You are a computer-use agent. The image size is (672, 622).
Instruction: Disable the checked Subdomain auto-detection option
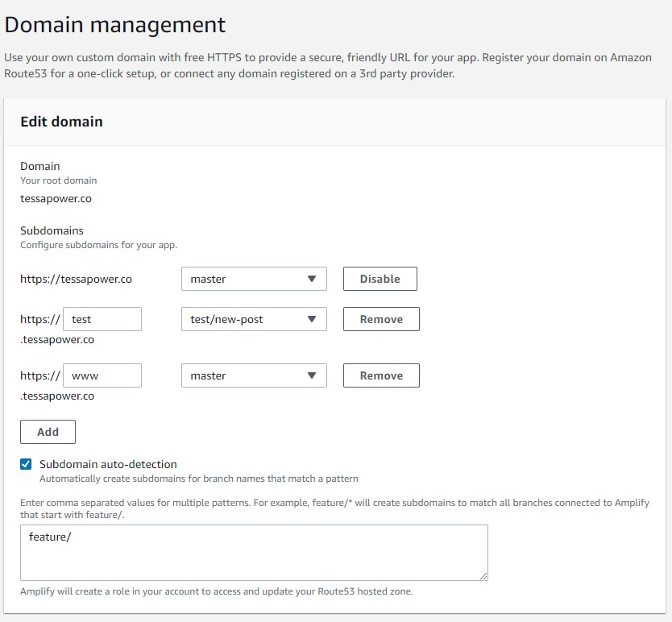(24, 464)
